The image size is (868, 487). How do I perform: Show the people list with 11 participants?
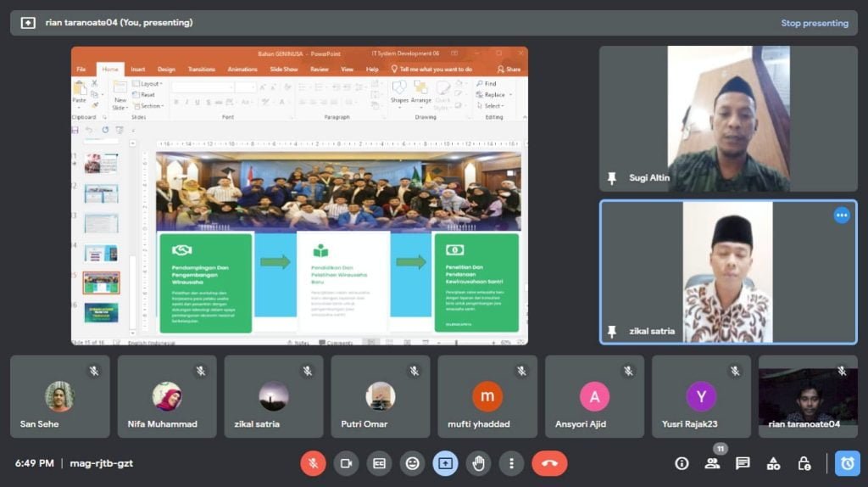(x=712, y=463)
